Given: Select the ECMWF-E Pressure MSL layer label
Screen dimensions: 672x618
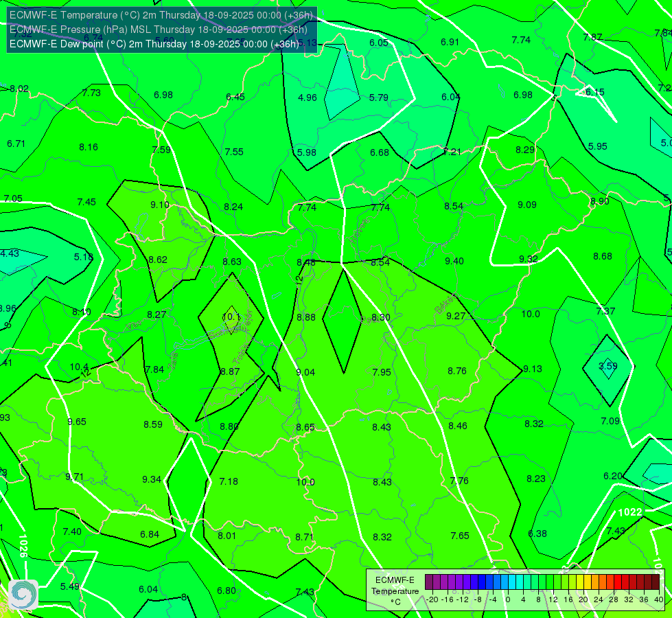Looking at the screenshot, I should click(x=158, y=30).
